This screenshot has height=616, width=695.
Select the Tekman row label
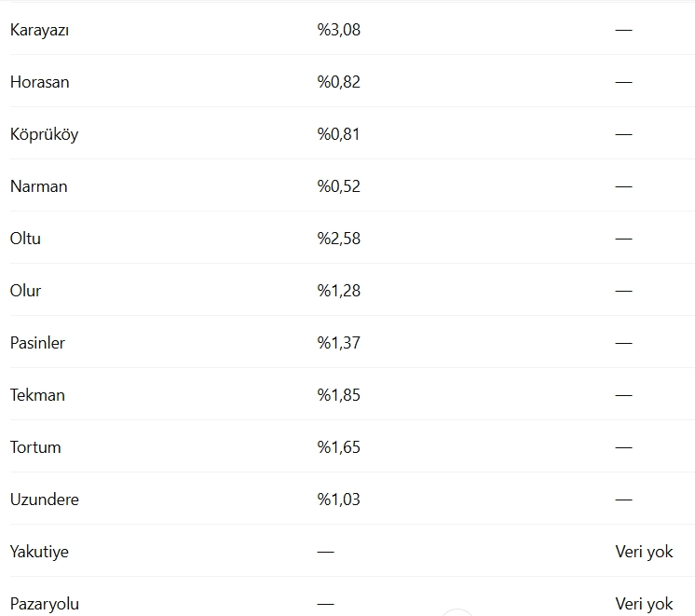(x=37, y=395)
